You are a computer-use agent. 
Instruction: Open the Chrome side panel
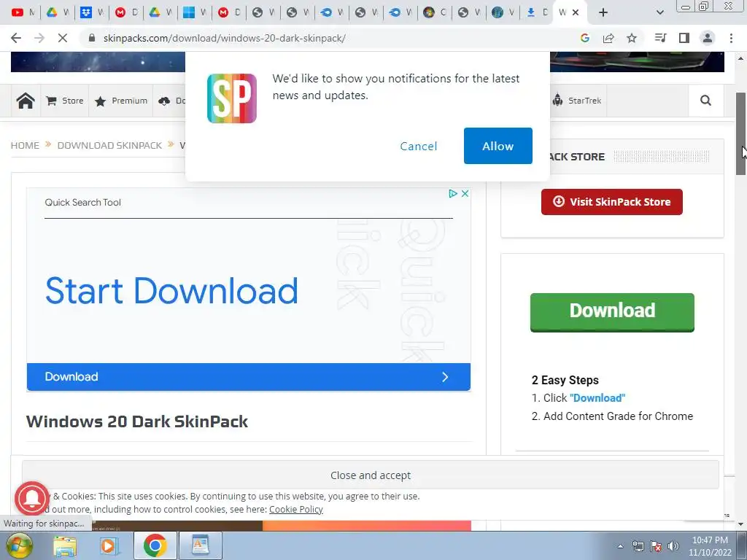point(684,38)
